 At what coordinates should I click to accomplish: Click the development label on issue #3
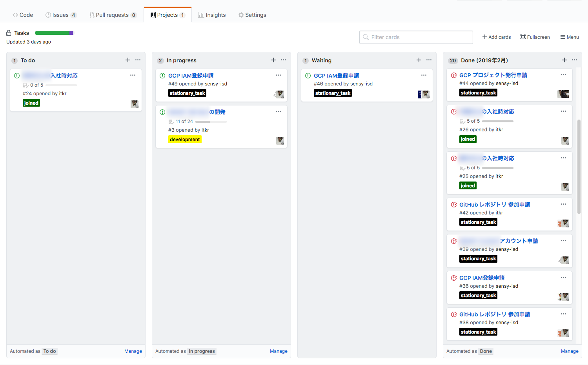185,139
